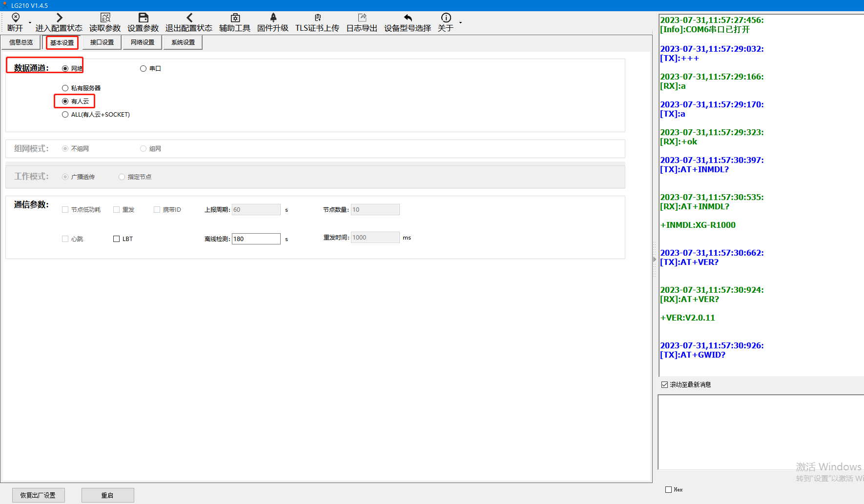Image resolution: width=864 pixels, height=504 pixels.
Task: Collapse the log panel splitter arrow
Action: (x=655, y=260)
